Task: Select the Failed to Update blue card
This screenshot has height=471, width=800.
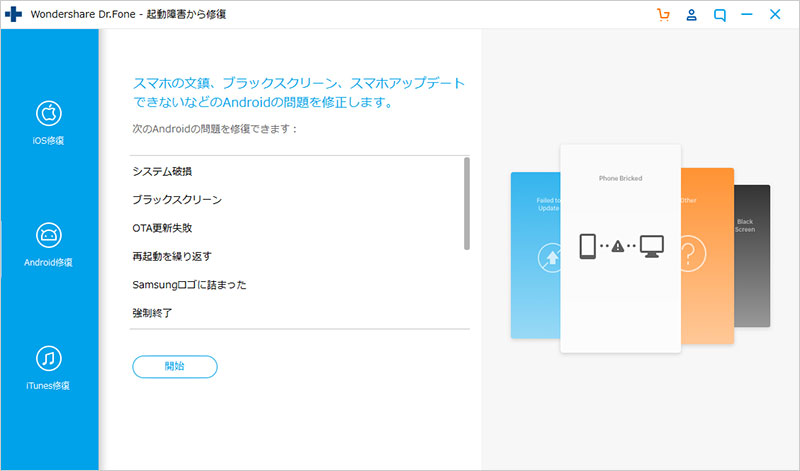Action: point(535,255)
